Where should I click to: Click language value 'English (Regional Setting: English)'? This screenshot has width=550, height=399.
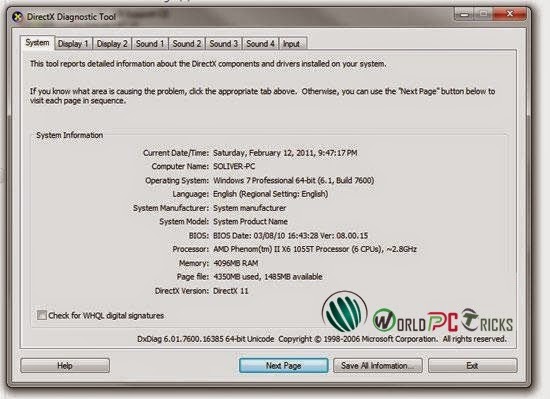pyautogui.click(x=270, y=194)
